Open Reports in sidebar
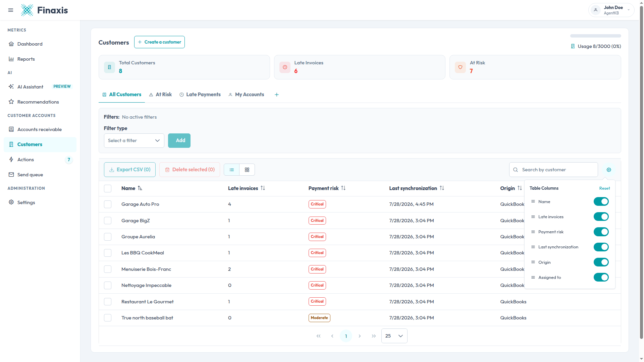Image resolution: width=644 pixels, height=362 pixels. tap(40, 59)
